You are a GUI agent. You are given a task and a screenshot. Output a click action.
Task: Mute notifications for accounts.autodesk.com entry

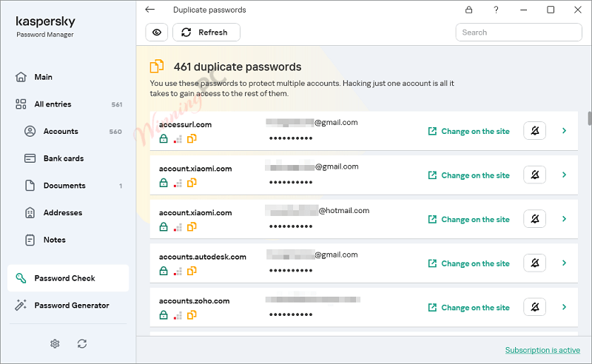coord(534,263)
